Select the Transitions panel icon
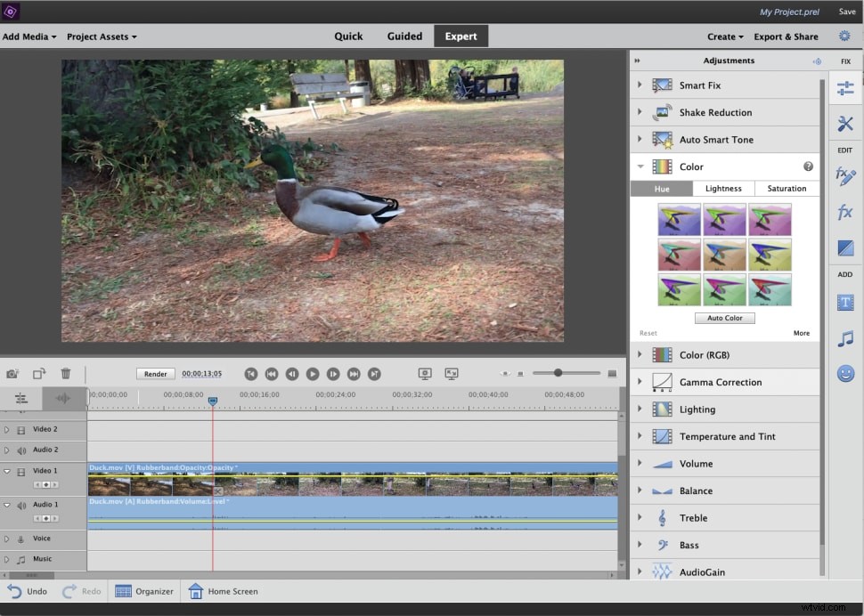Screen dimensions: 864x616 click(x=844, y=247)
